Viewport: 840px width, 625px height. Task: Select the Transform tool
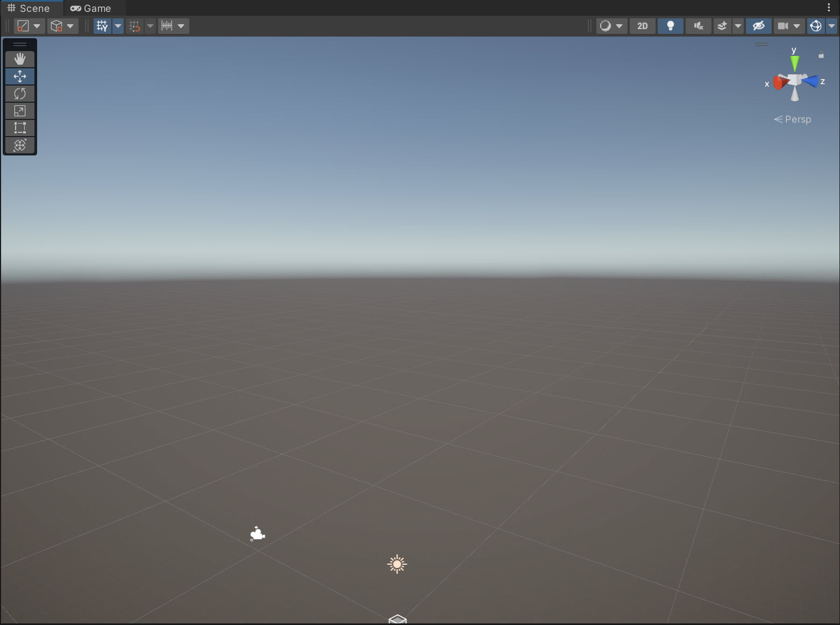tap(20, 145)
